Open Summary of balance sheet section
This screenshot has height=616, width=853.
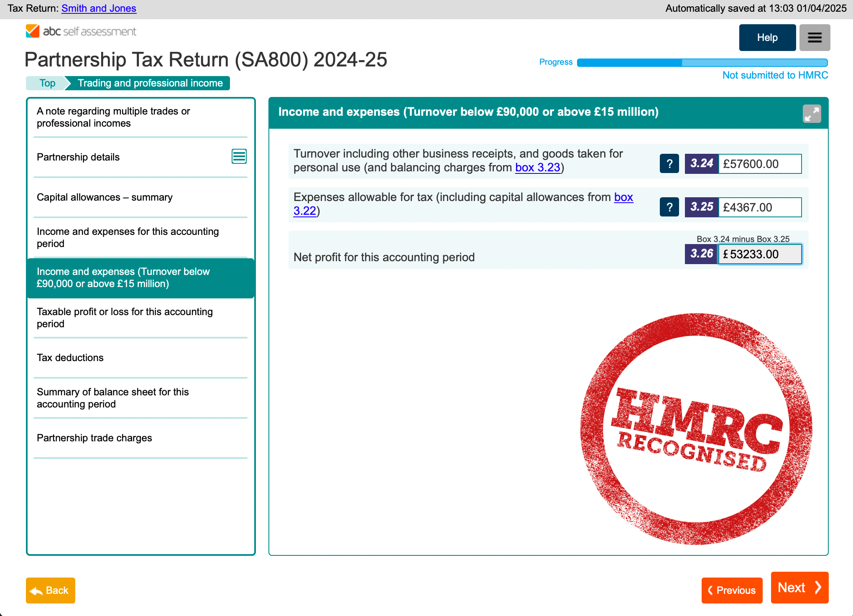(140, 398)
